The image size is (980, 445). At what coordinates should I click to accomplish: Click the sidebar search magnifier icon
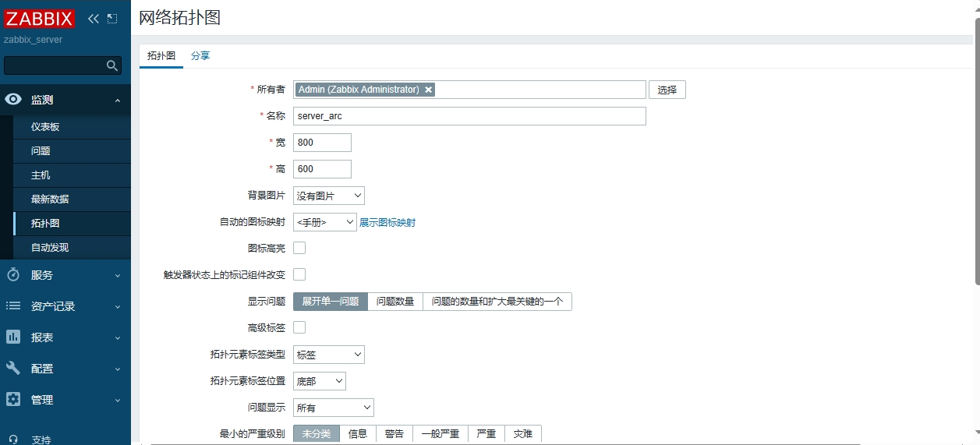(112, 66)
